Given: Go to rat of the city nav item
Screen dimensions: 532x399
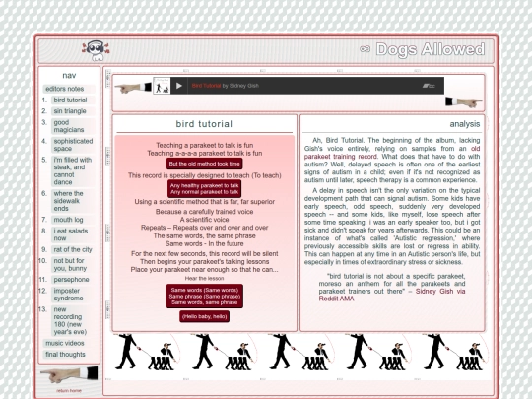Looking at the screenshot, I should [73, 249].
